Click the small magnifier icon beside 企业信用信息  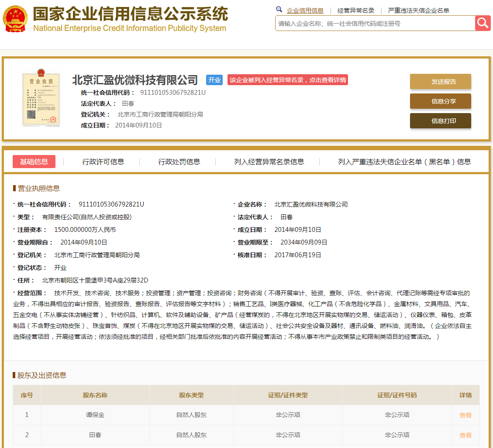[279, 10]
